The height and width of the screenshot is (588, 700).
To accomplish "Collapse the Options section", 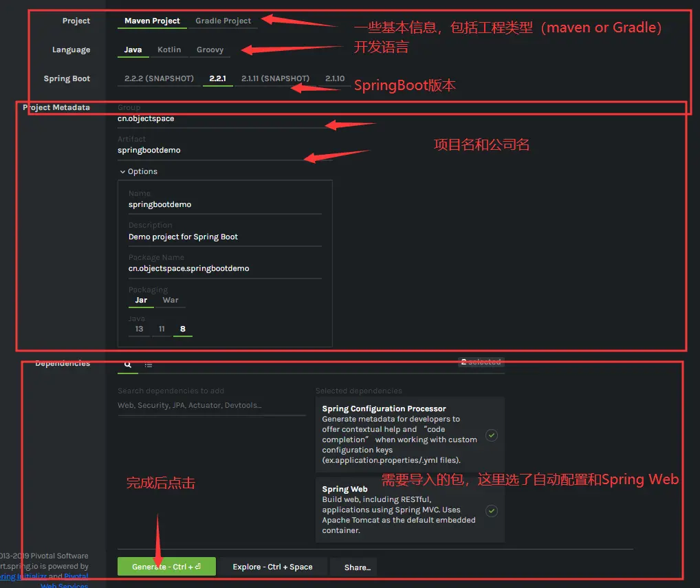I will pyautogui.click(x=138, y=171).
